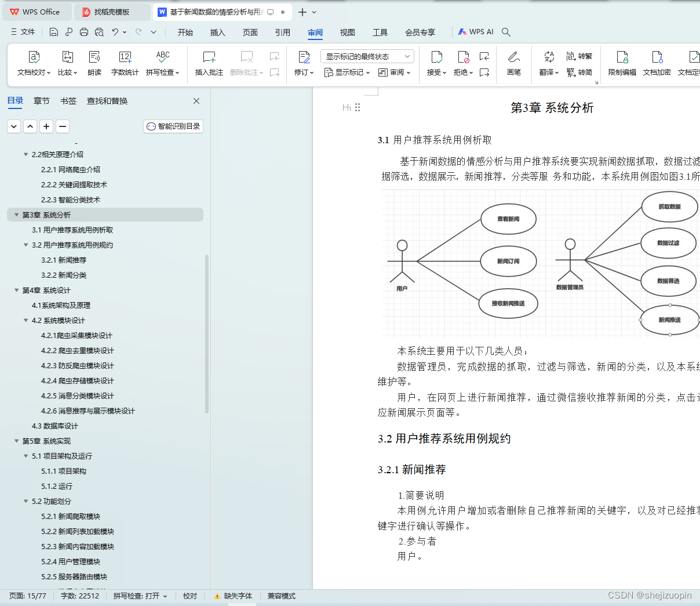Click the up-chevron button in outline toolbar
The image size is (700, 606).
click(30, 126)
